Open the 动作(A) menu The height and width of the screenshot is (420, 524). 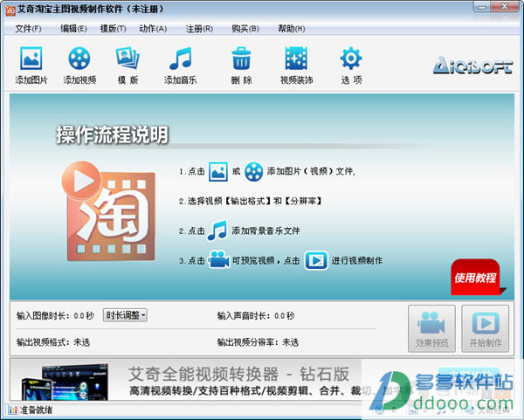tap(153, 29)
